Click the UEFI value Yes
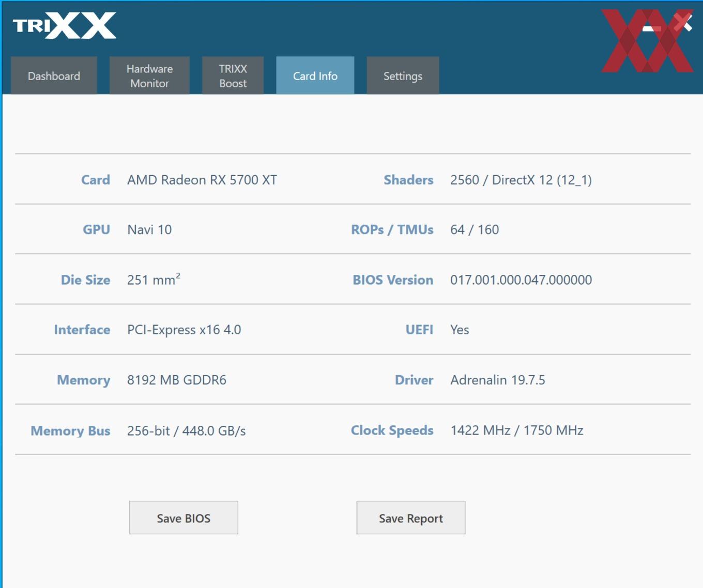Viewport: 703px width, 588px height. tap(460, 330)
